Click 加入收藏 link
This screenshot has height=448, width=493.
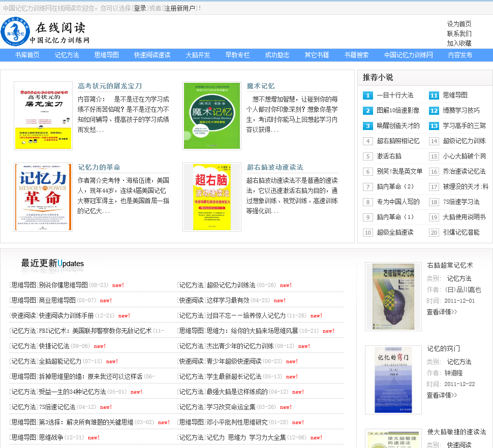pyautogui.click(x=459, y=43)
